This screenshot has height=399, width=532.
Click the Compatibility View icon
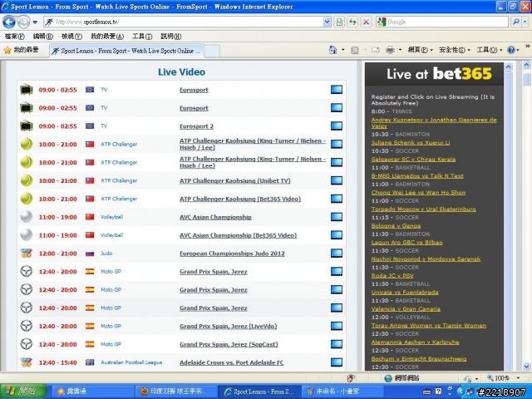(339, 22)
